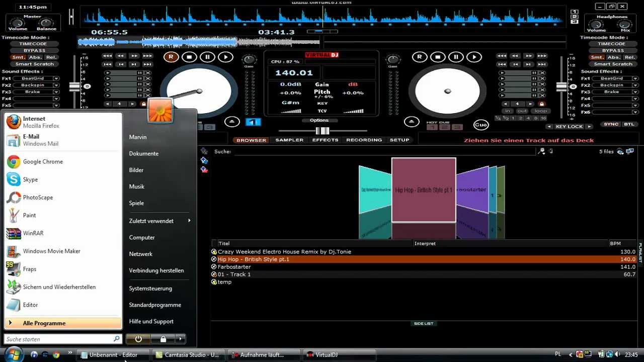Toggle BYPASS on the right deck

[612, 50]
